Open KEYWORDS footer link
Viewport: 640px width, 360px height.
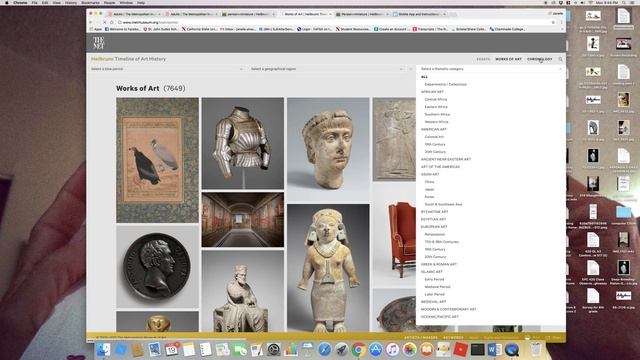tap(453, 338)
